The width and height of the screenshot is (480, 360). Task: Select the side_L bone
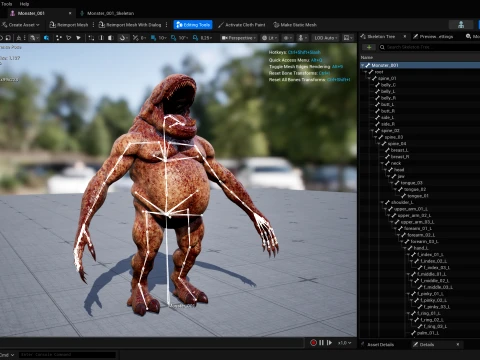387,117
